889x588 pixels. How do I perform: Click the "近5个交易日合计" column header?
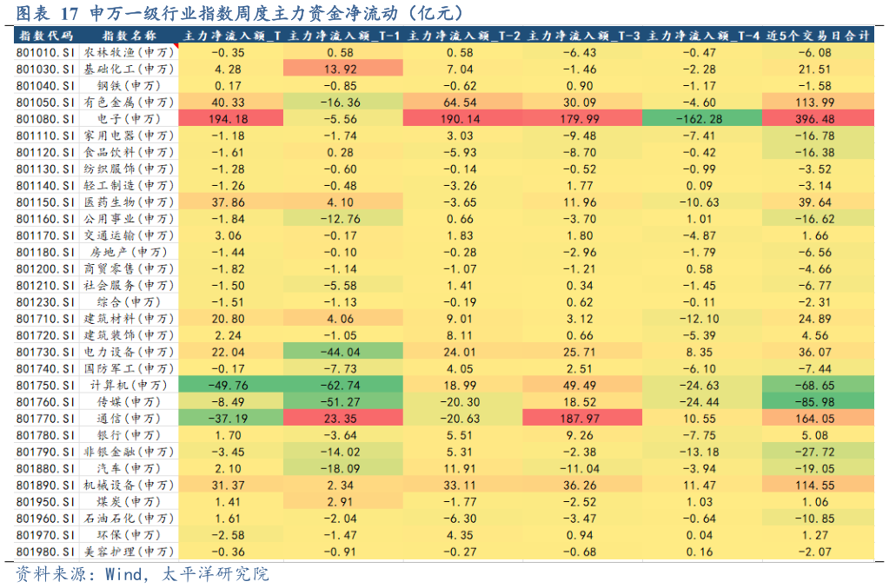click(818, 36)
